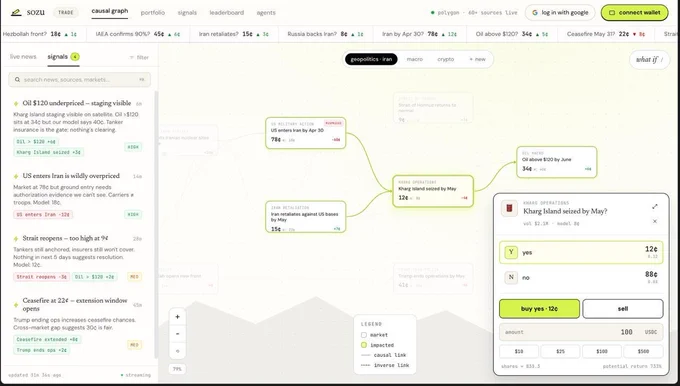Focus the search news, sources, markets field

click(79, 80)
